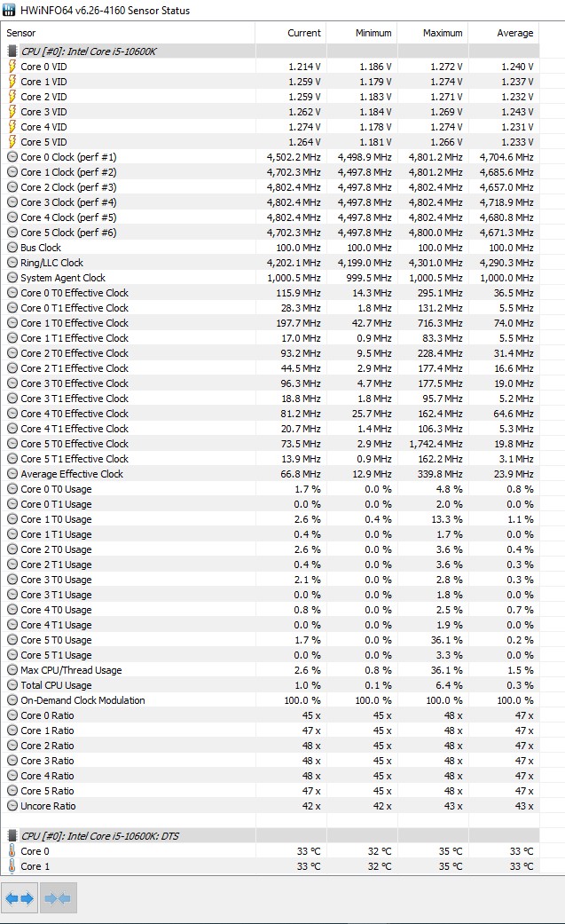Click the clock icon beside Bus Clock

coord(12,248)
